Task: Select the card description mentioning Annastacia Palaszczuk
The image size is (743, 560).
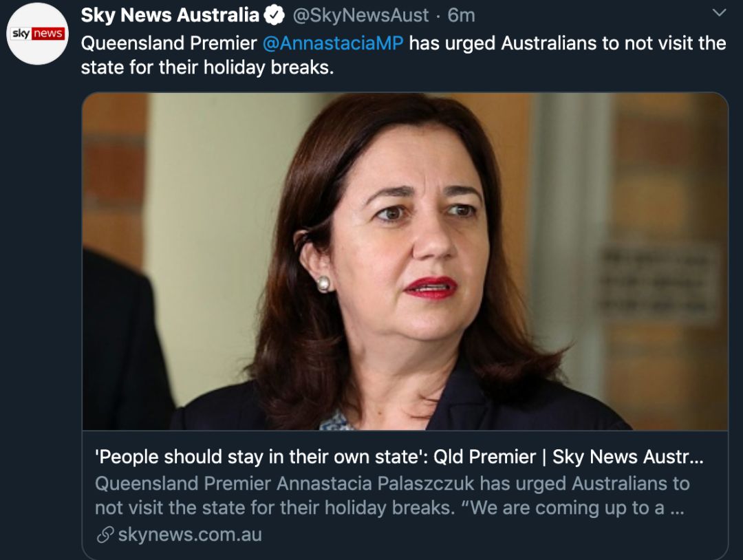Action: pyautogui.click(x=392, y=495)
